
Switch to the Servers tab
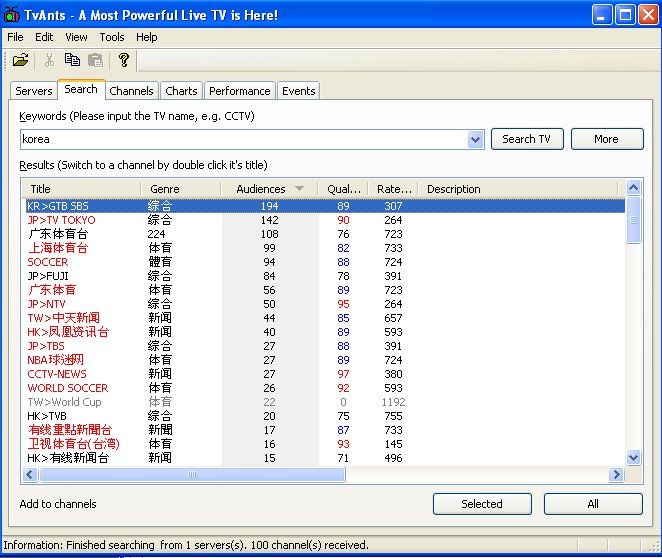tap(34, 91)
